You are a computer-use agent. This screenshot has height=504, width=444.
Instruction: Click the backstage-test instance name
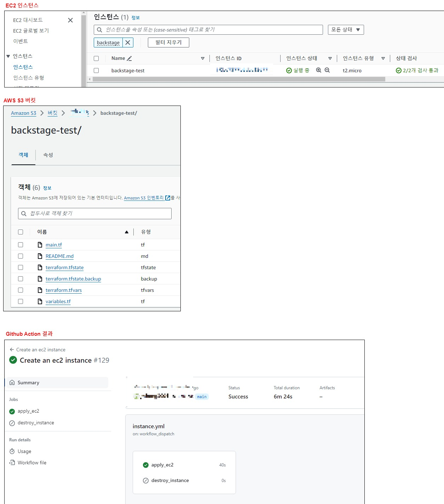click(x=128, y=70)
